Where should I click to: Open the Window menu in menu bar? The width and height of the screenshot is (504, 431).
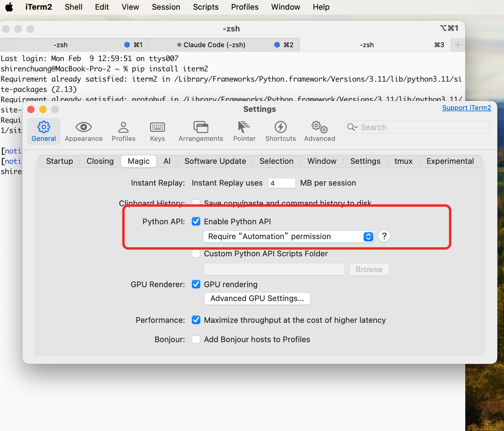(286, 7)
